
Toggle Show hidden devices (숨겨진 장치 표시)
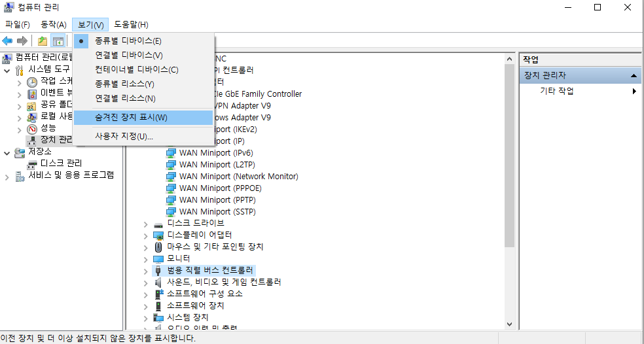tap(143, 118)
